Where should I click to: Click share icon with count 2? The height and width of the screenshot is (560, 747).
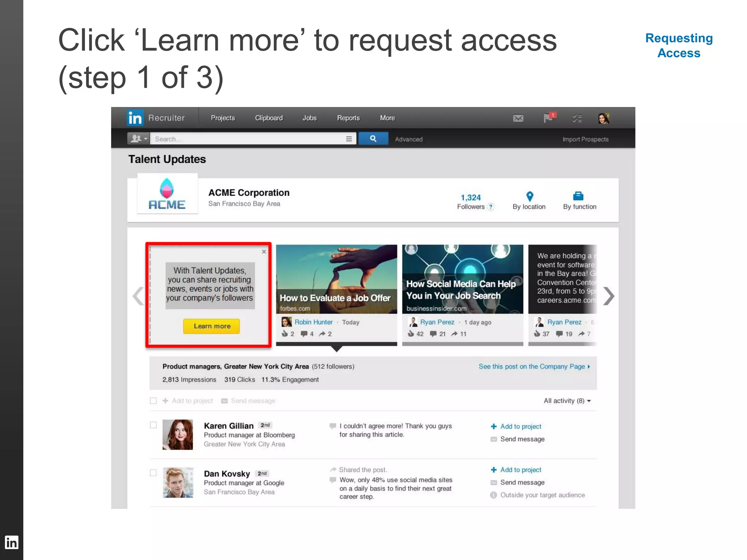pos(322,334)
